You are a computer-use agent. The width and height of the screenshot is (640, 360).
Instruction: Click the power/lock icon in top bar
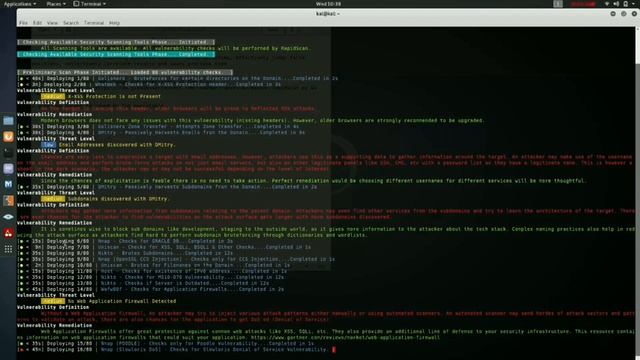click(625, 4)
